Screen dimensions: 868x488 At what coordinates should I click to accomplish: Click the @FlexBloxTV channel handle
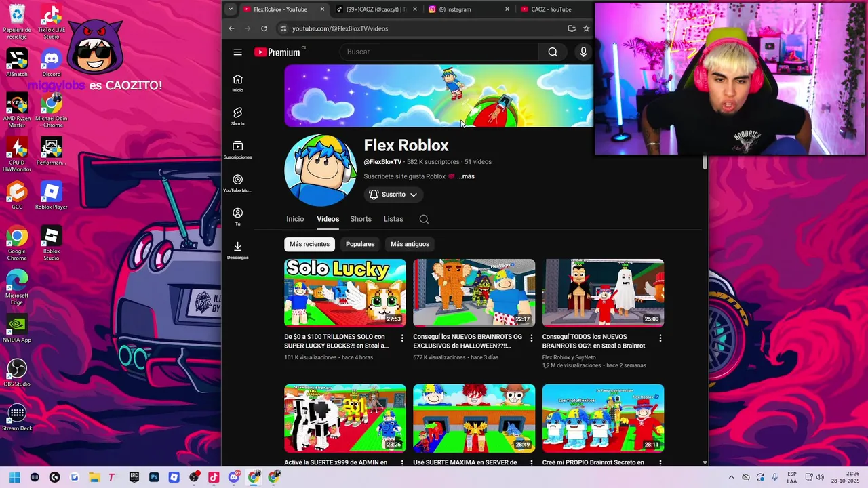pyautogui.click(x=382, y=162)
